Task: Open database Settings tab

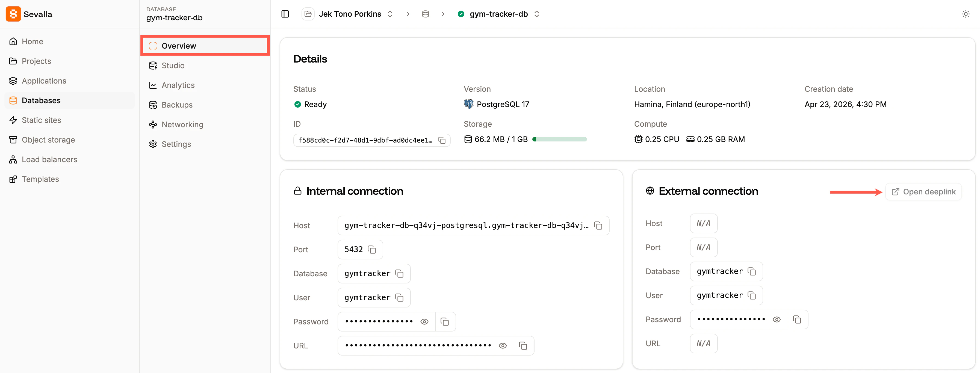Action: coord(205,144)
